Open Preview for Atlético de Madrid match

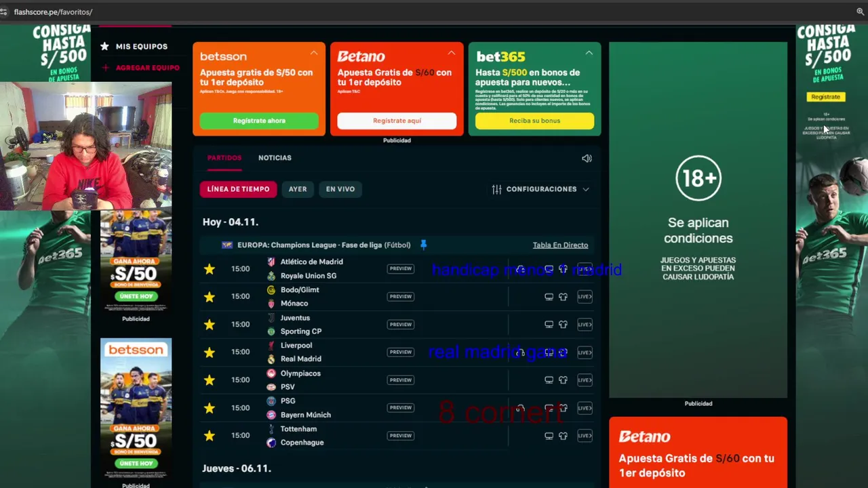400,268
